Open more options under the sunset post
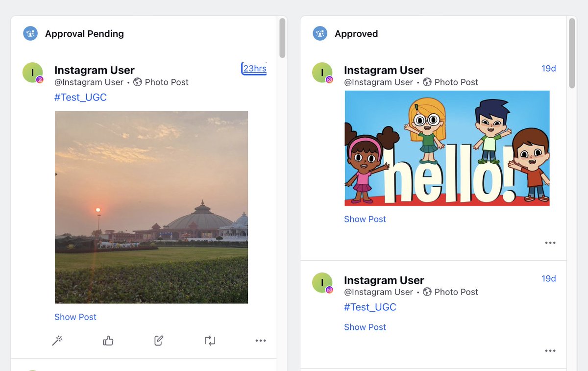Viewport: 588px width, 371px height. click(261, 341)
